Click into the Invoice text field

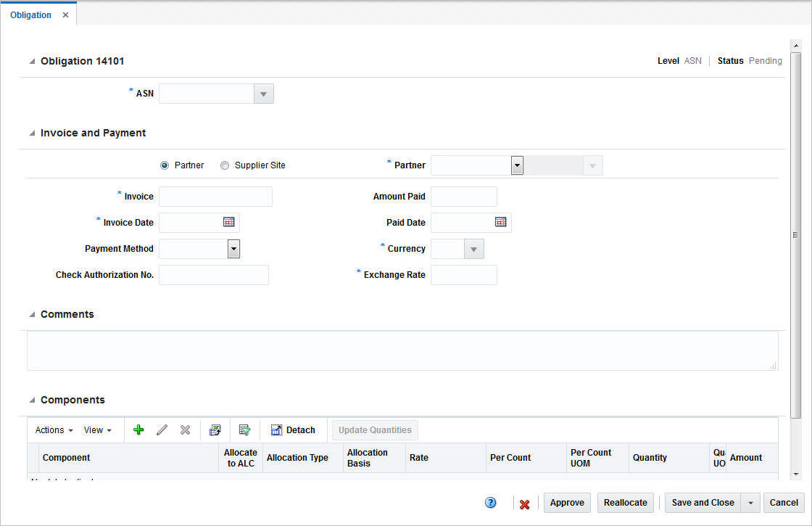point(215,197)
